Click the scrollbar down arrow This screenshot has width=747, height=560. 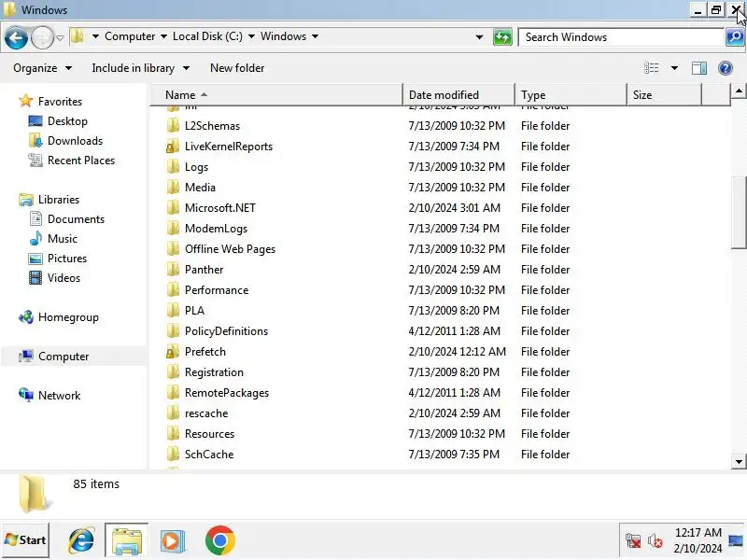tap(739, 461)
